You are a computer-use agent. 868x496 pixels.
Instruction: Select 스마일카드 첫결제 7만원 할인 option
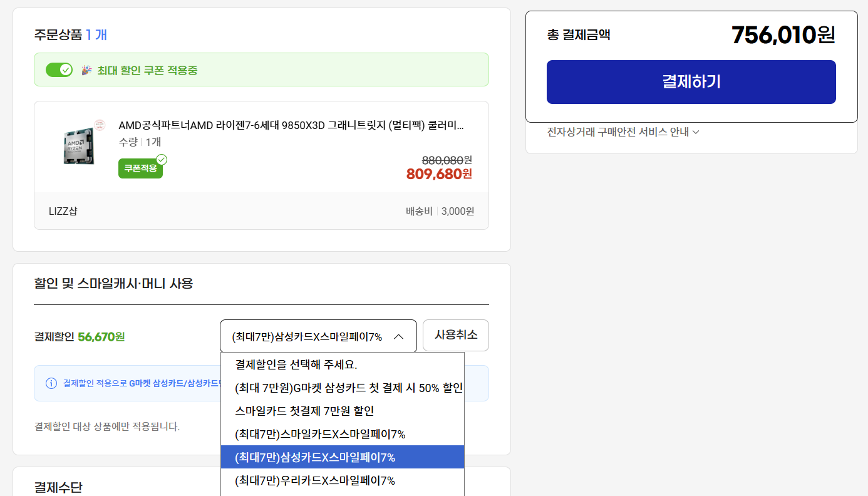click(x=304, y=411)
